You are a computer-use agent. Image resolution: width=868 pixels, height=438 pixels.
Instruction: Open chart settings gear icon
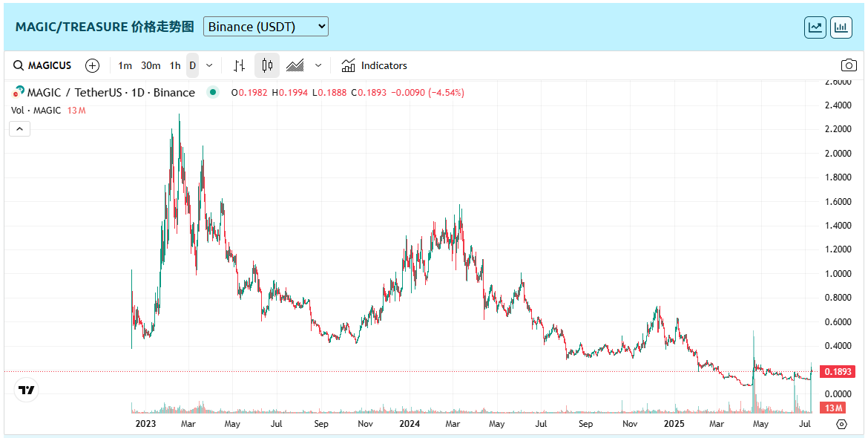point(841,424)
